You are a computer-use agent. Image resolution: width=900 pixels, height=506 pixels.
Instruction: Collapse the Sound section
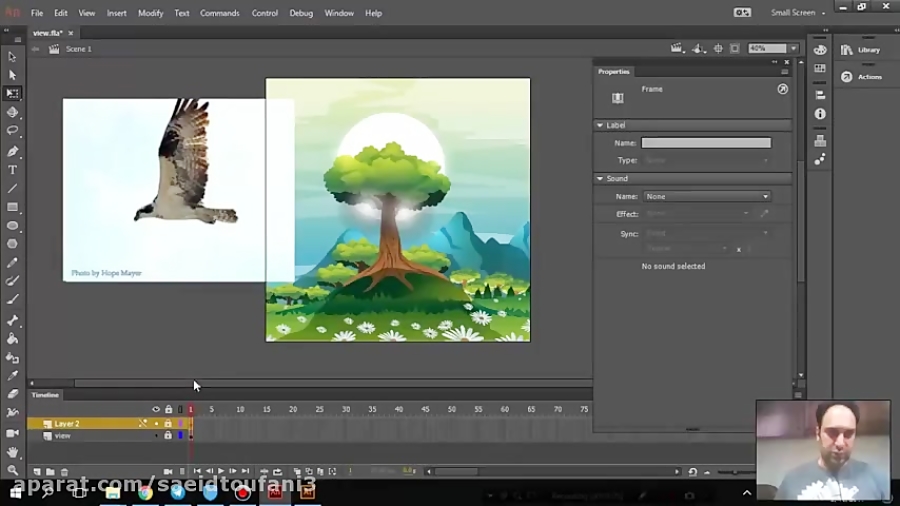[x=600, y=178]
